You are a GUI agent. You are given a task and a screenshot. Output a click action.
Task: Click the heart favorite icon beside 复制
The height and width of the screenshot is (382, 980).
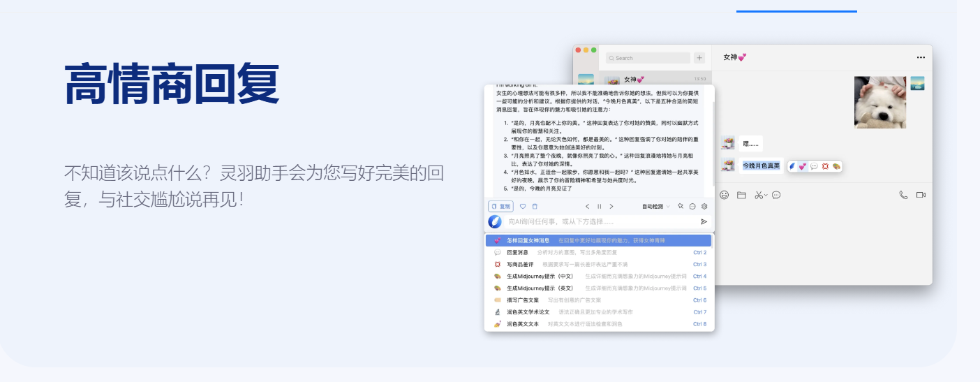tap(523, 206)
